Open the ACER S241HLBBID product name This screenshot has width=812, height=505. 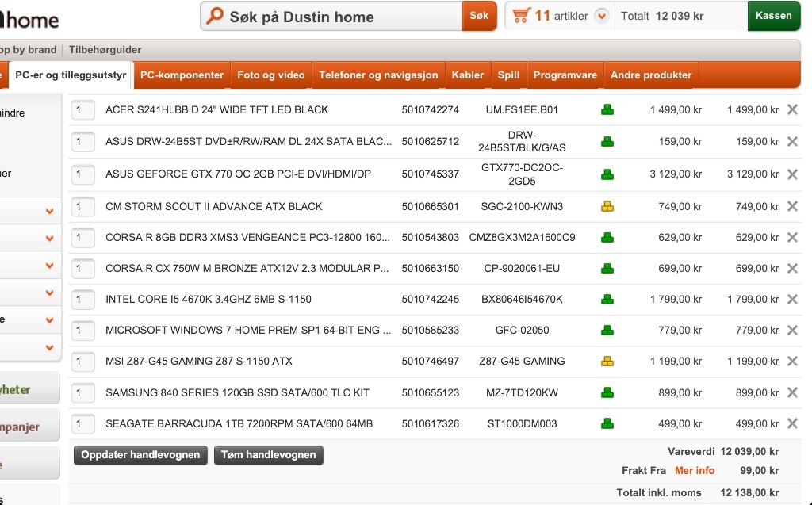(217, 110)
